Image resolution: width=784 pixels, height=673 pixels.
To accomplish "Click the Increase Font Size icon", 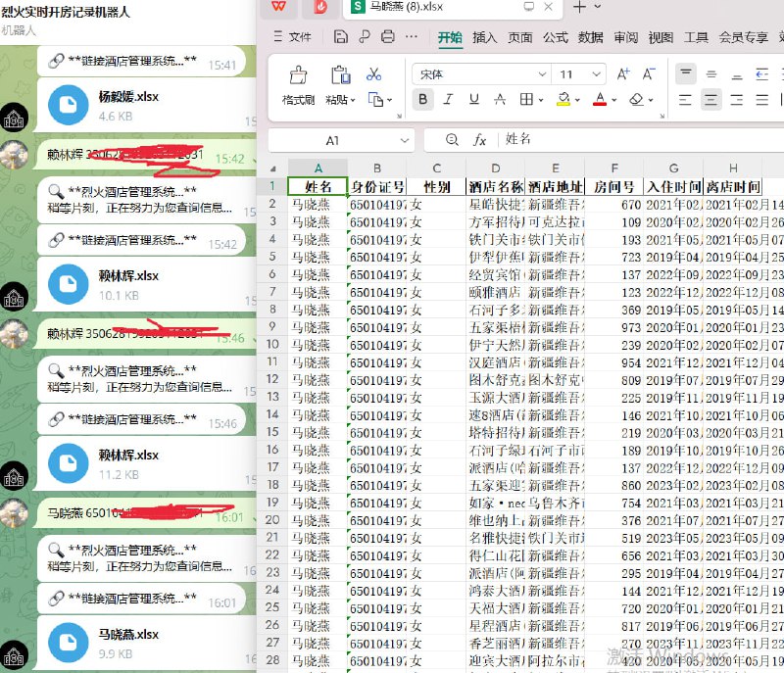I will click(623, 74).
